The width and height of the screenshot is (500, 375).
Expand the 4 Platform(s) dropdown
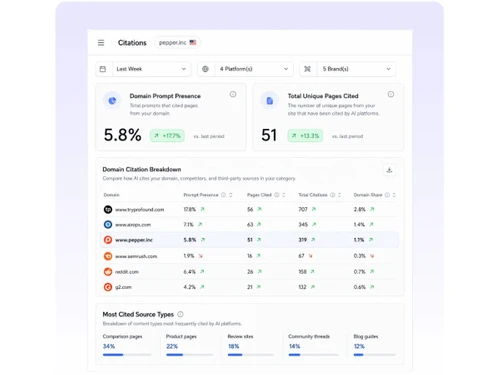click(245, 69)
